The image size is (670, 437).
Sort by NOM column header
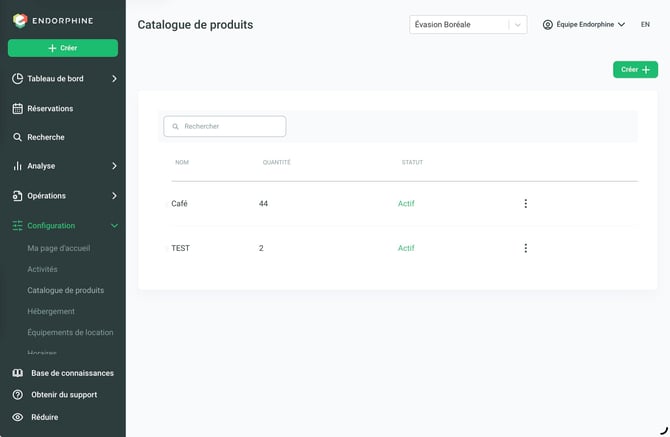point(182,162)
